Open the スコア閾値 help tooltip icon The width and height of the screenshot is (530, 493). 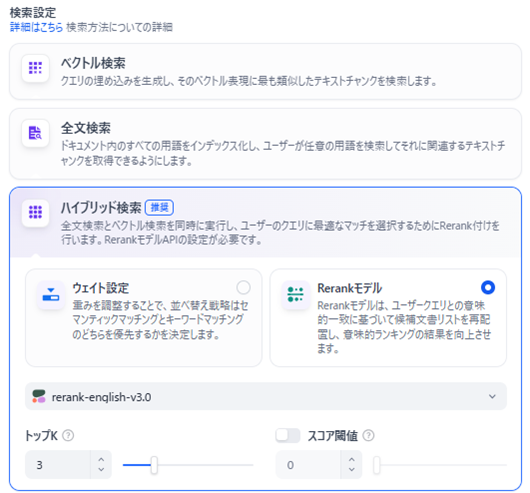[x=368, y=436]
